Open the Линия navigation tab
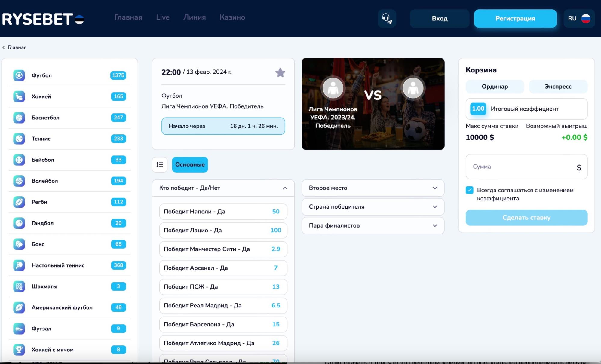601x364 pixels. coord(195,17)
